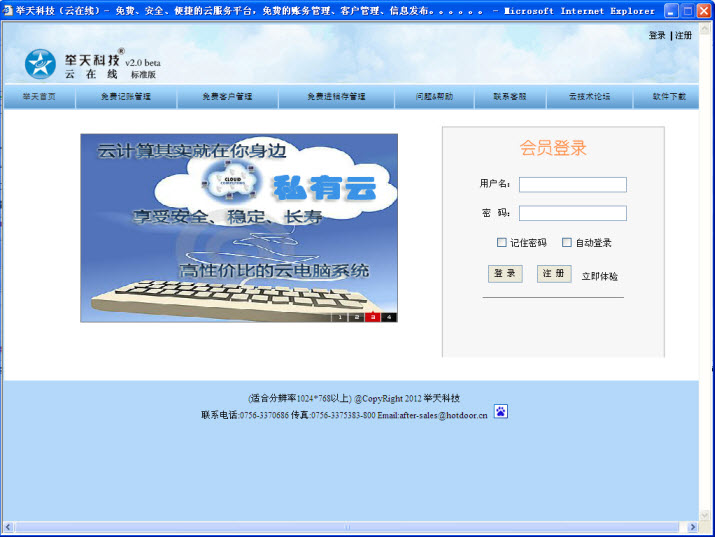Click the 登录 link at top right

(x=657, y=36)
